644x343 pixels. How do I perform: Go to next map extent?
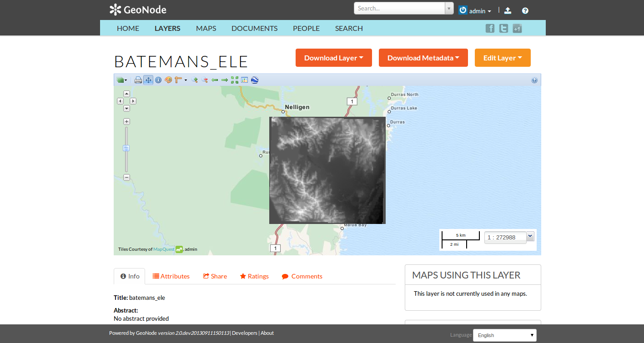click(225, 80)
